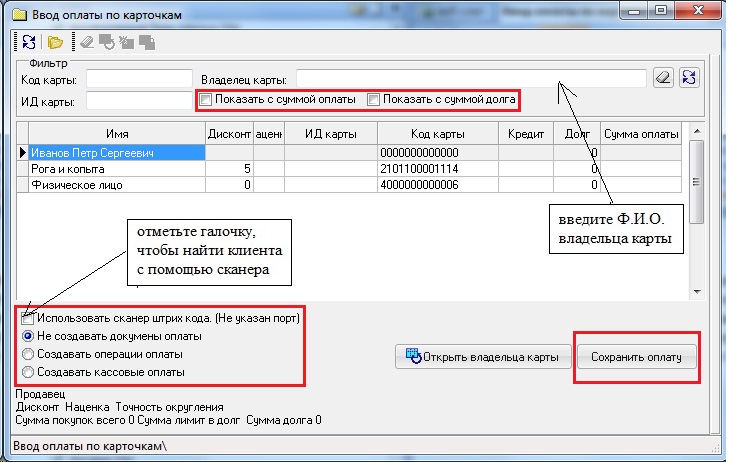Open the yellow folder toolbar icon
This screenshot has width=729, height=463.
(x=55, y=43)
